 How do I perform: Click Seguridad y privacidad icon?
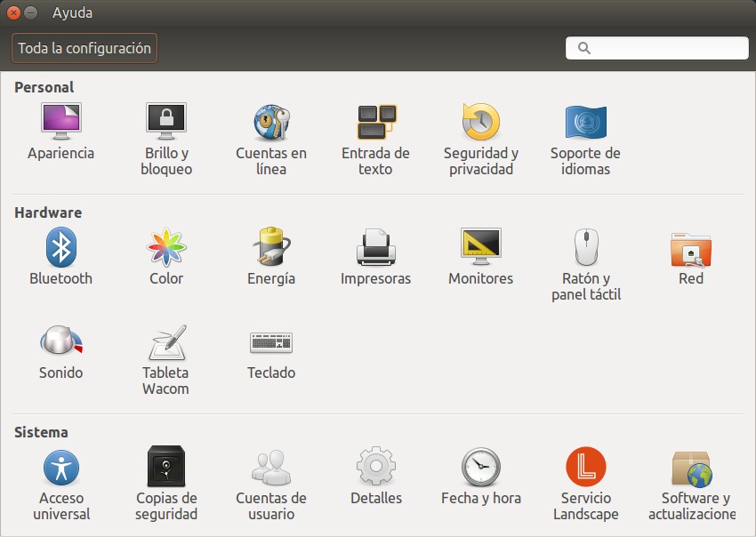pyautogui.click(x=480, y=123)
